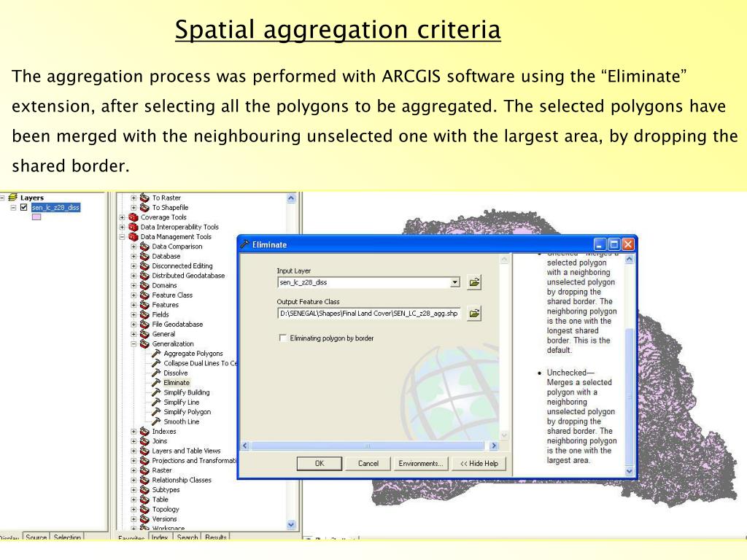Select the Raster toolset icon
Screen dimensions: 747x560
click(x=145, y=470)
